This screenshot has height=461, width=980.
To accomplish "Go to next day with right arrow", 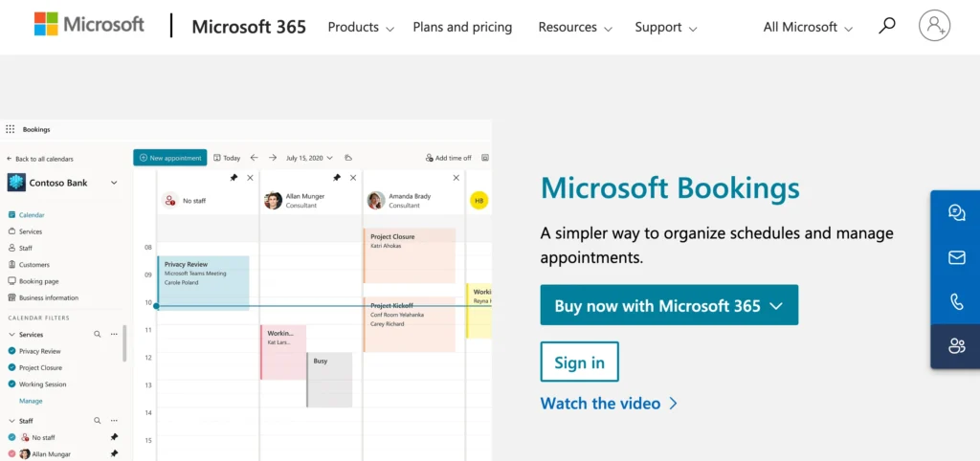I will point(273,158).
